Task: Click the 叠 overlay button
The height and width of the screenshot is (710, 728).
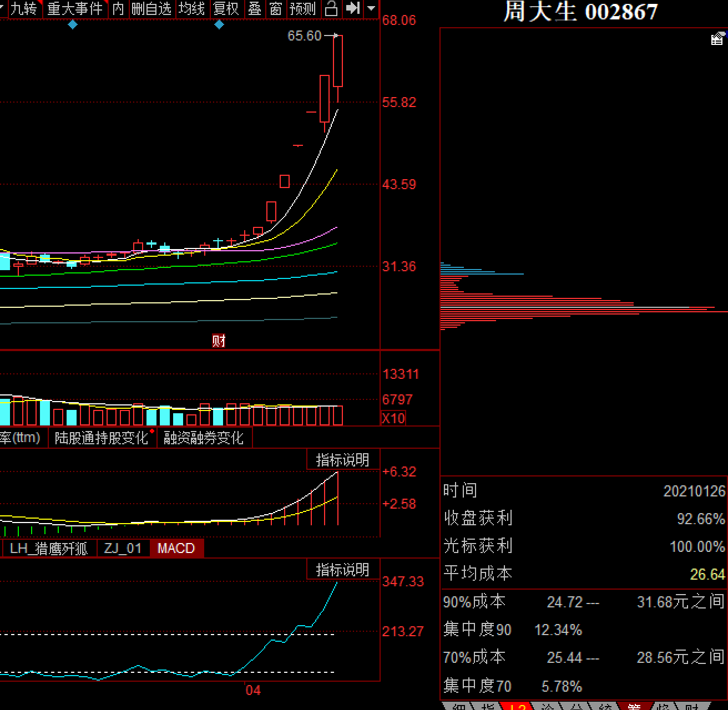Action: coord(255,9)
